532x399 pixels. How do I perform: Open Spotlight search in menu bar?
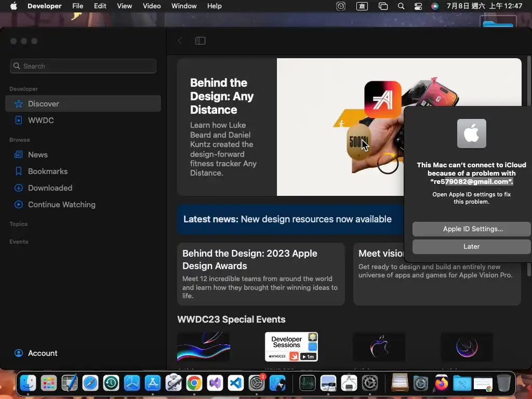(x=401, y=6)
